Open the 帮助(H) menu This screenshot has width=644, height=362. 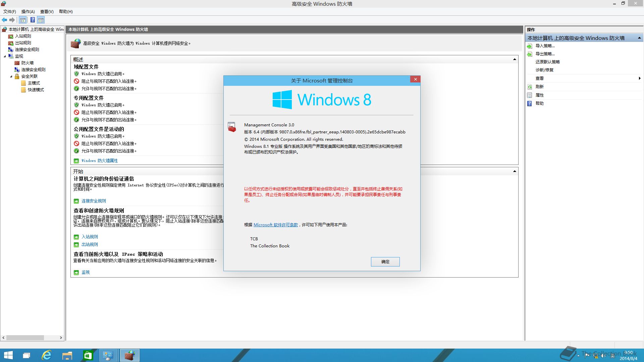click(66, 11)
